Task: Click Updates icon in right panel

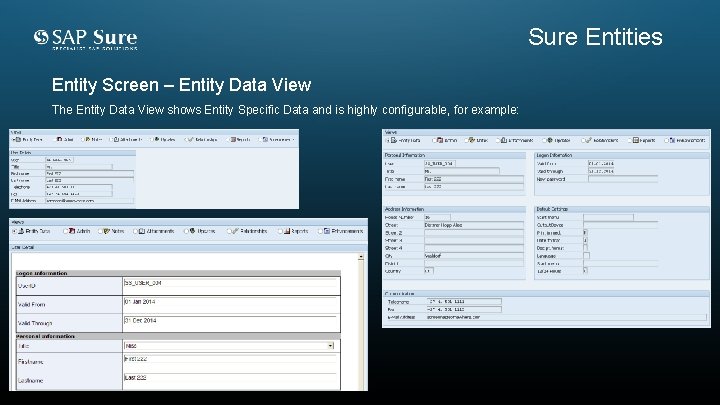Action: [x=550, y=140]
